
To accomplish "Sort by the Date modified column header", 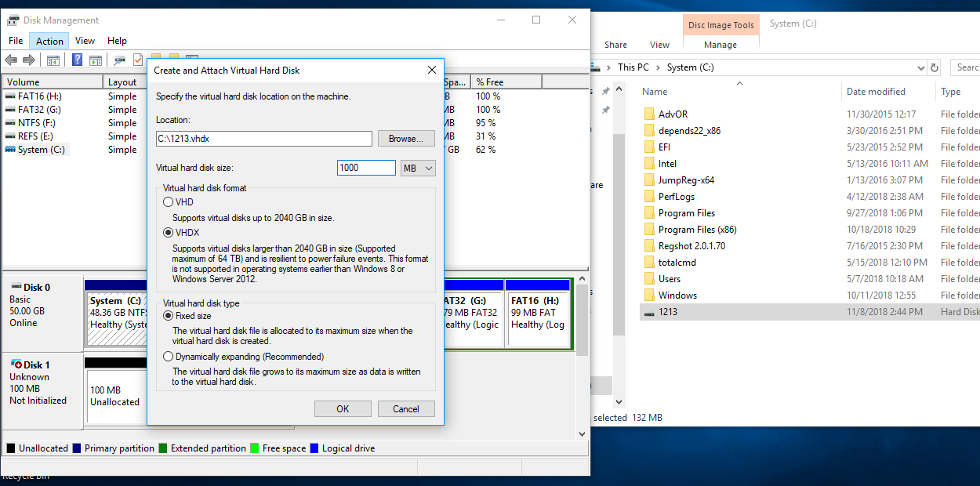I will (x=888, y=92).
